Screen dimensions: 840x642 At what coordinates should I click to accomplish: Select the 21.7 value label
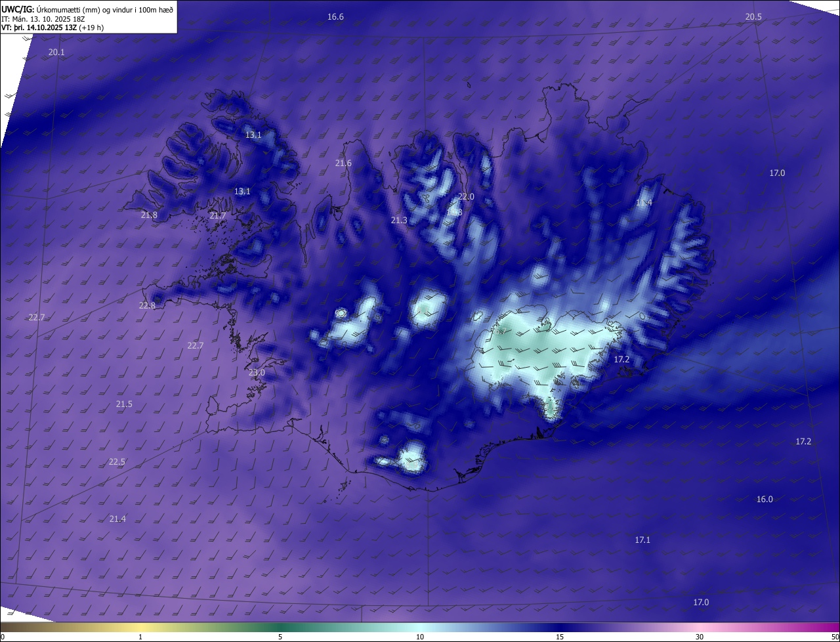click(x=218, y=215)
